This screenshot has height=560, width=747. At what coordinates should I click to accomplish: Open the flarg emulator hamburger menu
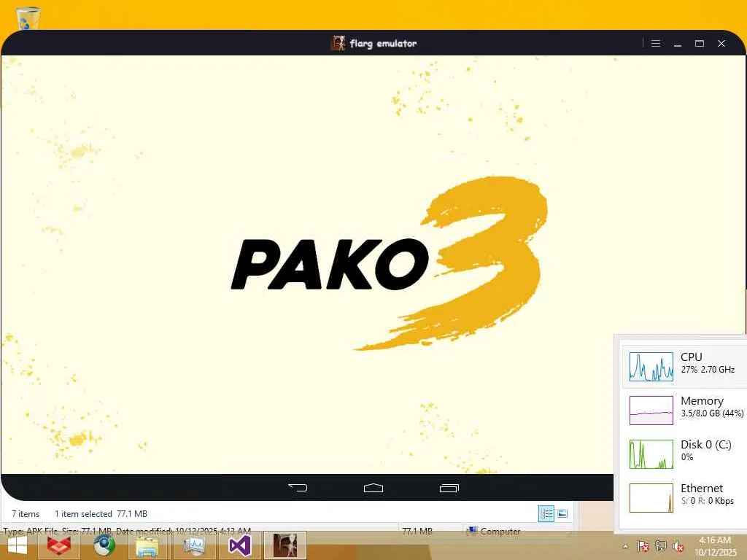coord(656,43)
